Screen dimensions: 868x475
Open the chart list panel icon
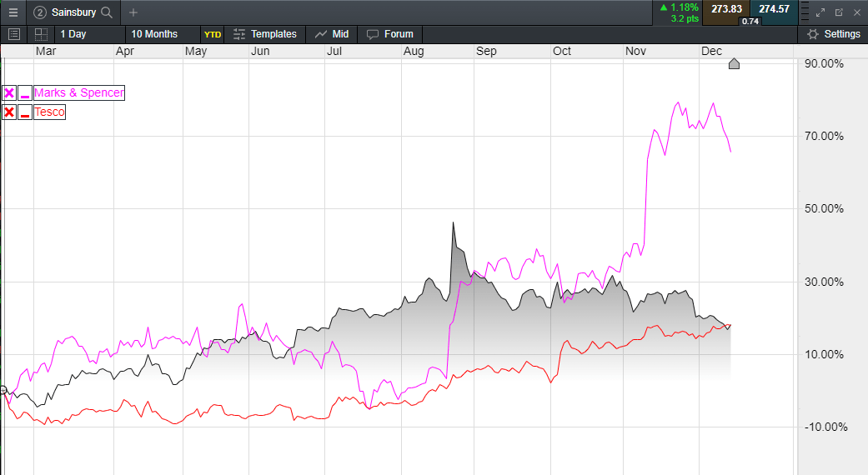13,34
